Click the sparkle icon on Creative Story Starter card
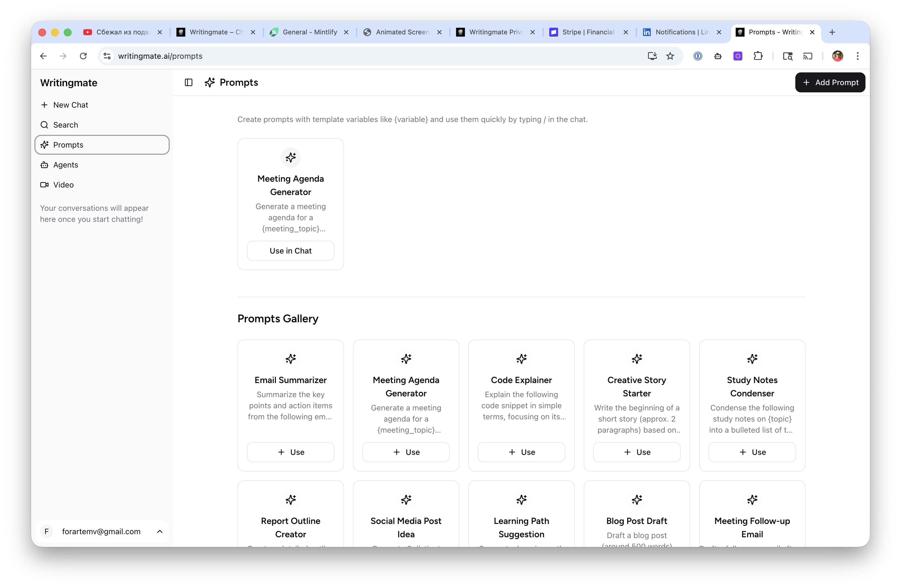 (x=637, y=359)
